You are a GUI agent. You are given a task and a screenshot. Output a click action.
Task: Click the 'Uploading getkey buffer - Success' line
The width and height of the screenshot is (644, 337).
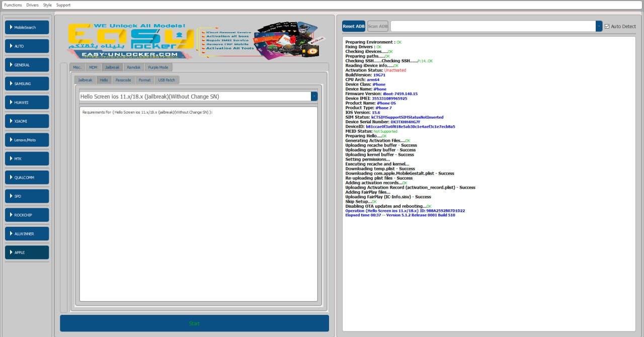pos(380,150)
